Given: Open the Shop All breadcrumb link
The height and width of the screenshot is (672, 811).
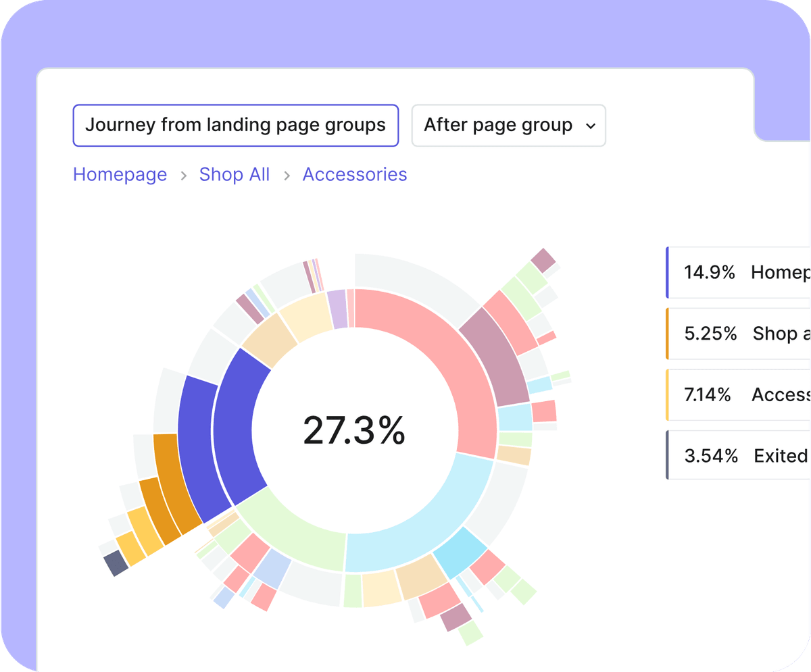Looking at the screenshot, I should 234,174.
